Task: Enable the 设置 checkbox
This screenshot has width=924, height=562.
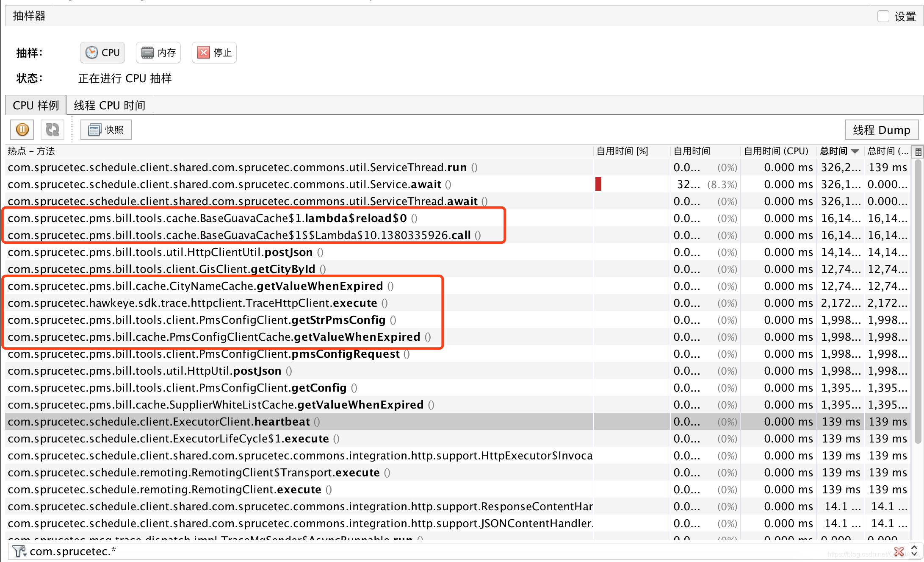Action: (x=883, y=16)
